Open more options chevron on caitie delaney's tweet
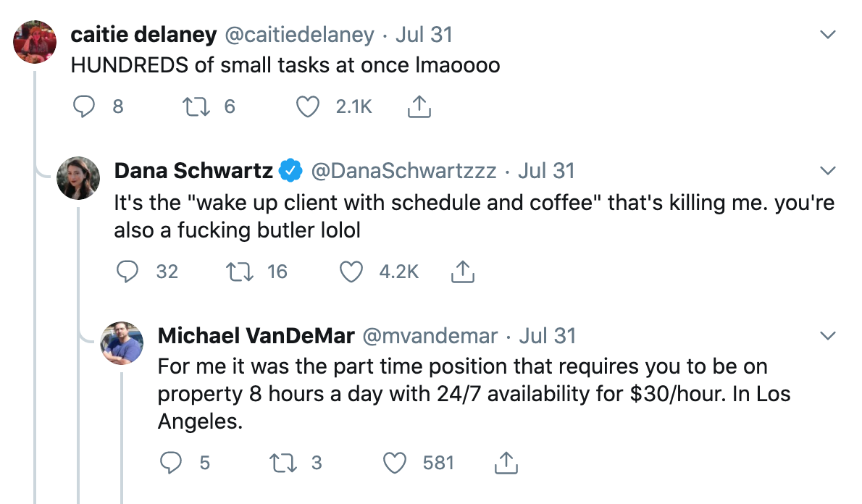The width and height of the screenshot is (862, 504). pos(827,35)
